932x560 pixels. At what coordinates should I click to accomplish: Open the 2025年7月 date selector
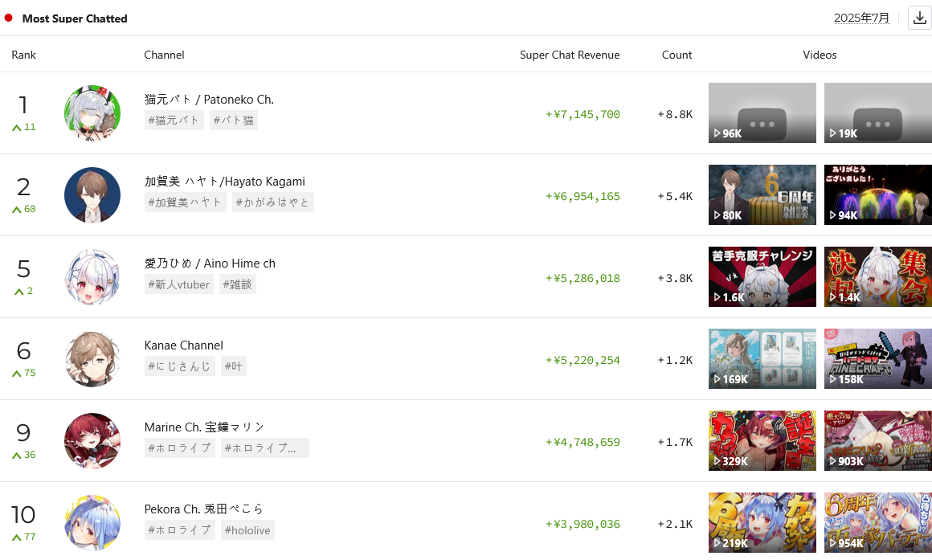click(861, 18)
